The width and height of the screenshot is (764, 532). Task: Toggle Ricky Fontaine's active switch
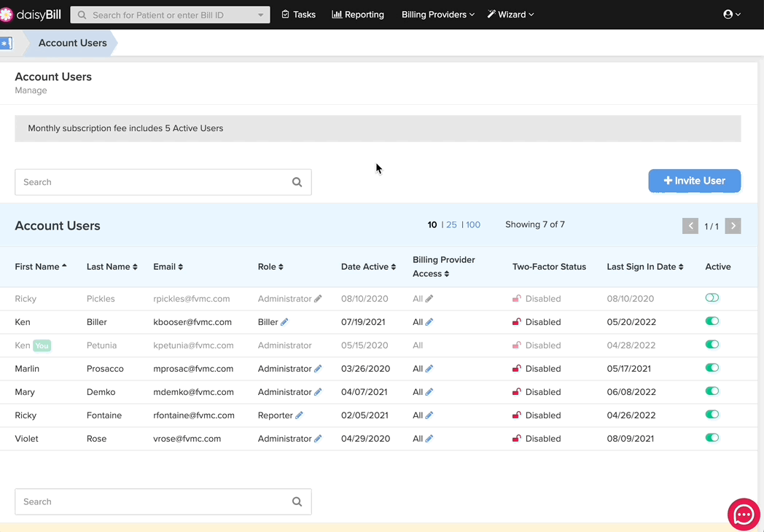[x=712, y=414]
